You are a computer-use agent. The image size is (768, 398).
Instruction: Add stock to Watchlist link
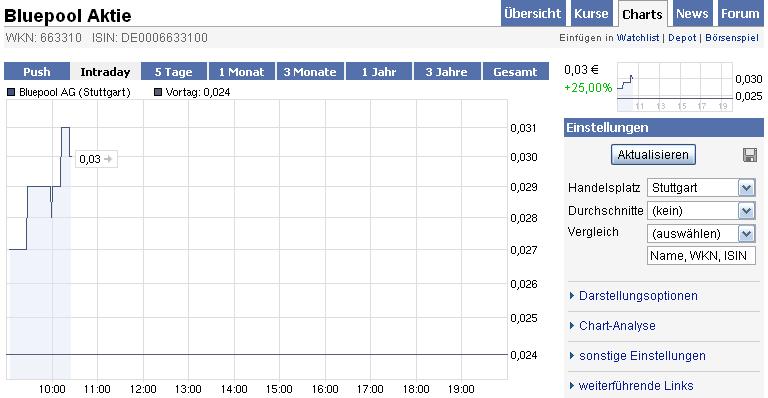pos(638,38)
